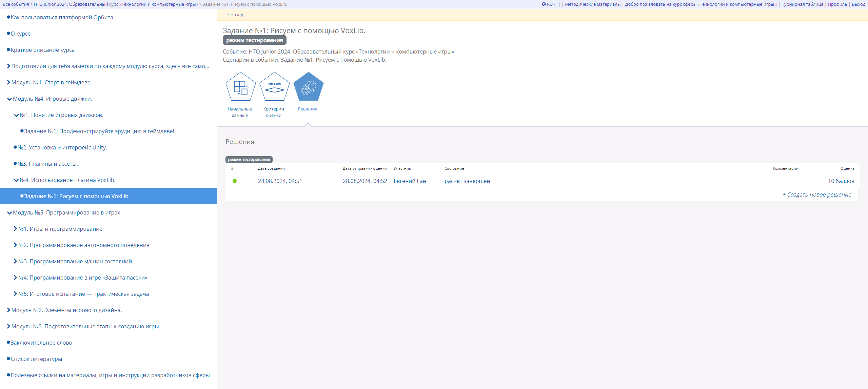
Task: Click the green status dot of the solution
Action: tap(235, 181)
